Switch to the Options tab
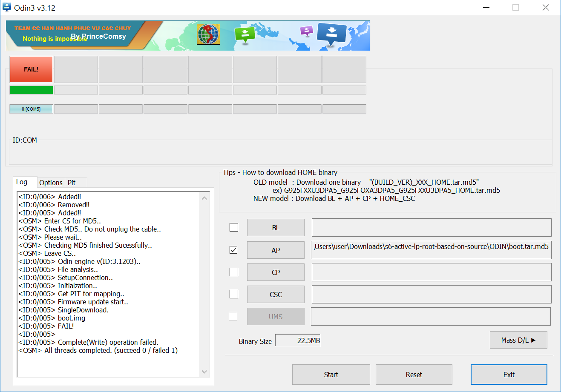Screen dimensions: 561x392 51,183
